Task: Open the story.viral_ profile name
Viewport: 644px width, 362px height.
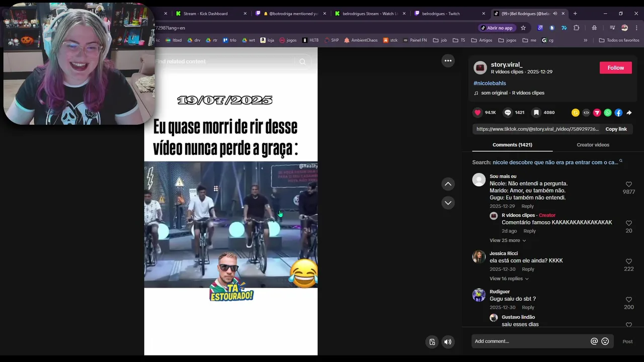Action: pyautogui.click(x=507, y=64)
